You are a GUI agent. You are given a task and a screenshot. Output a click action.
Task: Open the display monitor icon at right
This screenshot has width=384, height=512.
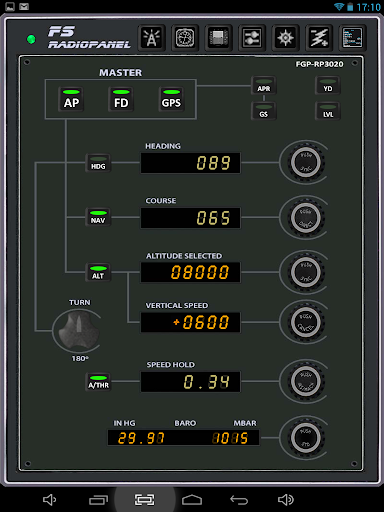coord(352,38)
